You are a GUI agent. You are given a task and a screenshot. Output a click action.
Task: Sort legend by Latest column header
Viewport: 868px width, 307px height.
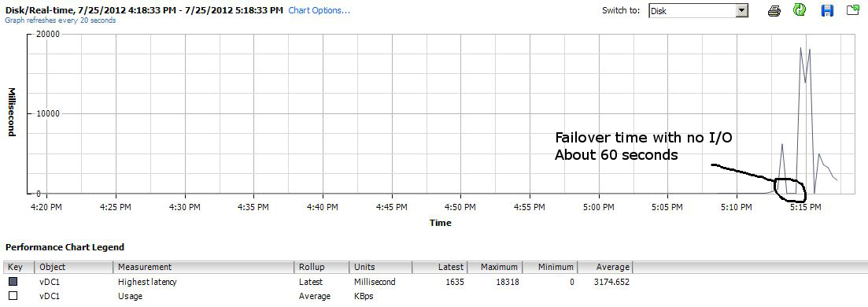coord(440,267)
